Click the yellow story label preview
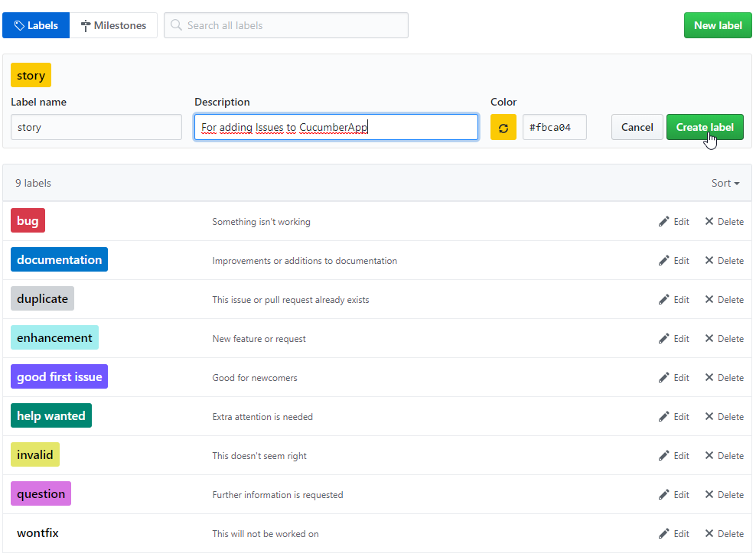Screen dimensions: 756x560 tap(31, 76)
